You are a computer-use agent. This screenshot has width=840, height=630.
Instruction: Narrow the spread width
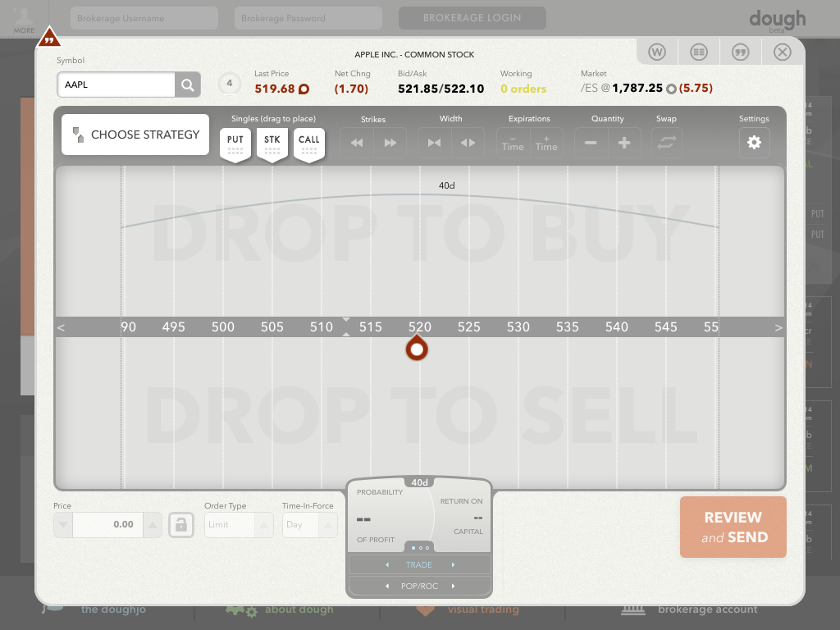(x=435, y=143)
